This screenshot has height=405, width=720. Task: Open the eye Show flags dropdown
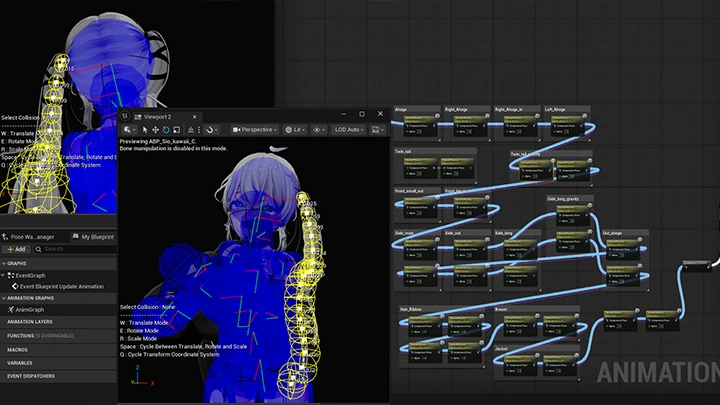319,130
